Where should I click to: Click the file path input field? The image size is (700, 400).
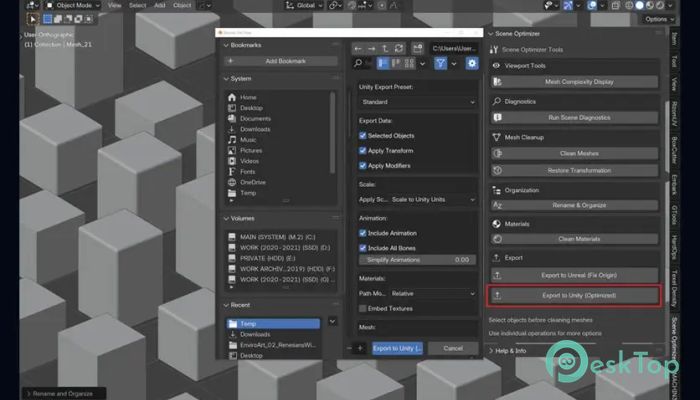tap(454, 48)
